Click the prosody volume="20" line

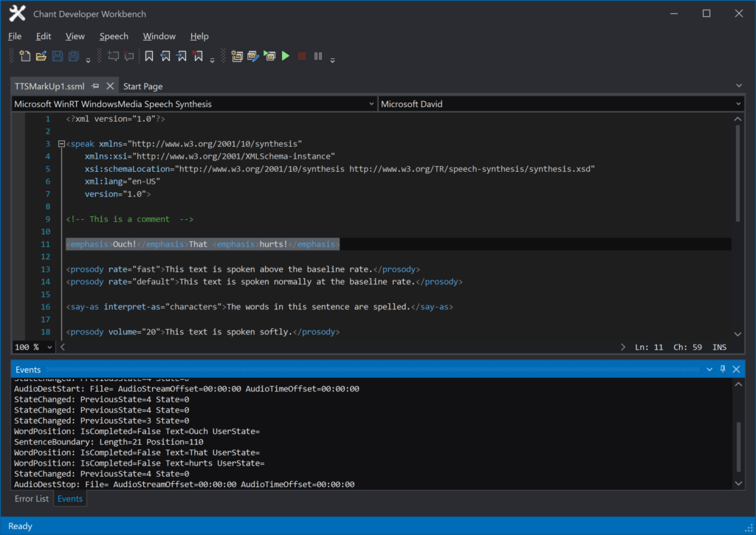point(203,331)
